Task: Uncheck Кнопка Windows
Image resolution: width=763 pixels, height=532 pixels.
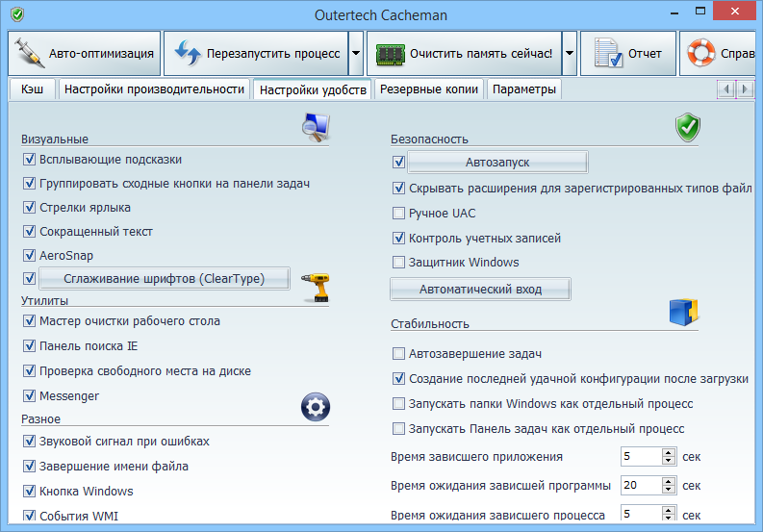Action: [29, 491]
